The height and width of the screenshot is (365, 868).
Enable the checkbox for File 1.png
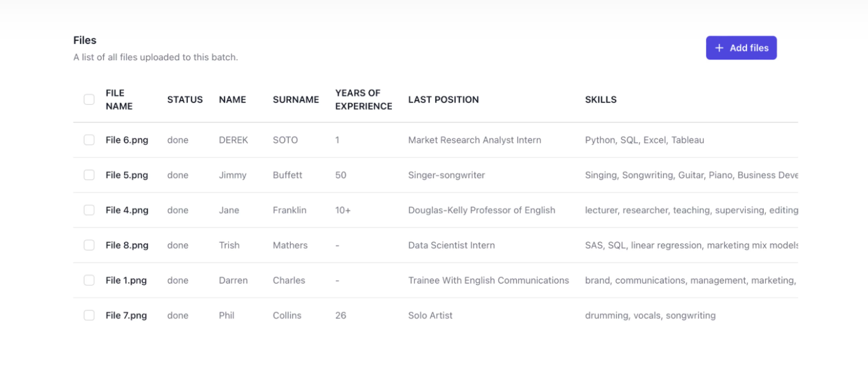89,280
